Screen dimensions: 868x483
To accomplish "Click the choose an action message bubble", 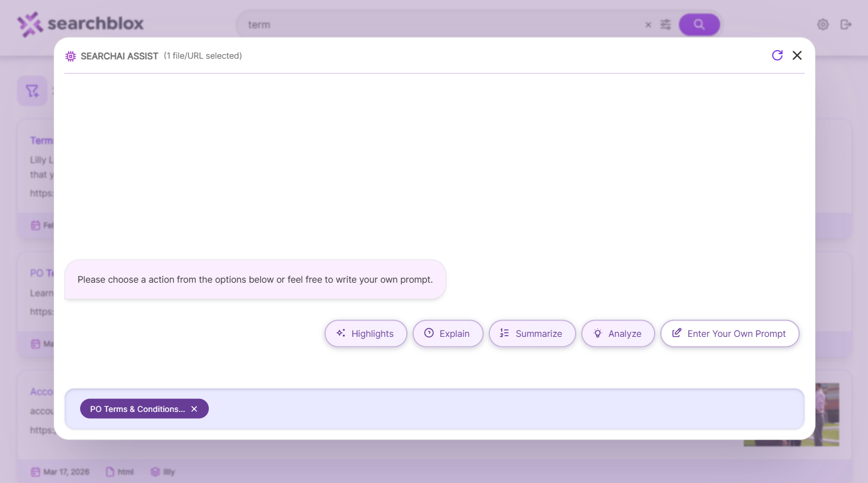I will 255,279.
